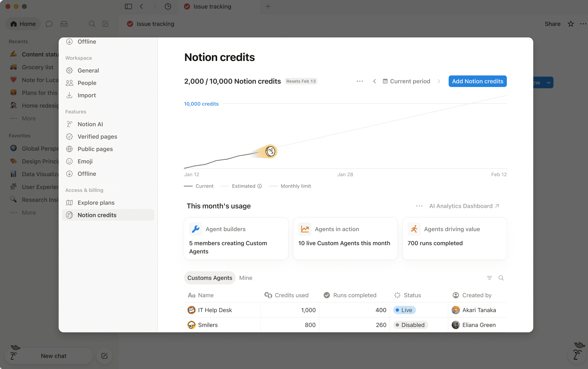Expand More under Favorites
The width and height of the screenshot is (588, 369).
(28, 212)
